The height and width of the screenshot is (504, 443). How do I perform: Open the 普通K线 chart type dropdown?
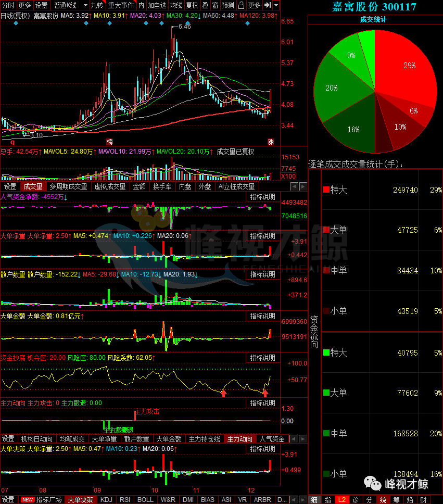[x=70, y=5]
